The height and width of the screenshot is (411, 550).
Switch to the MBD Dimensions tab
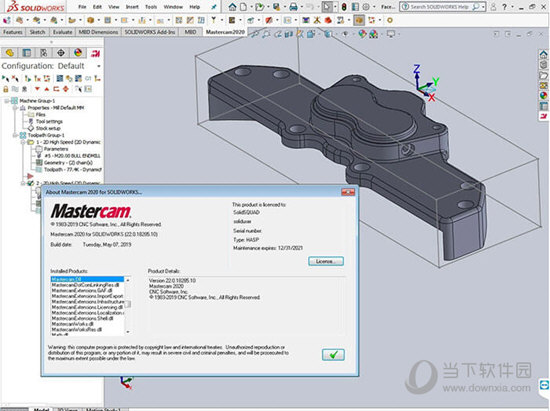[98, 32]
